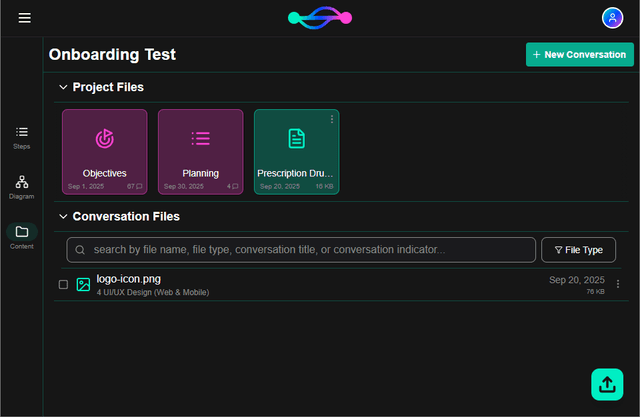Collapse the Project Files section
Screen dimensions: 640x417
tap(63, 88)
